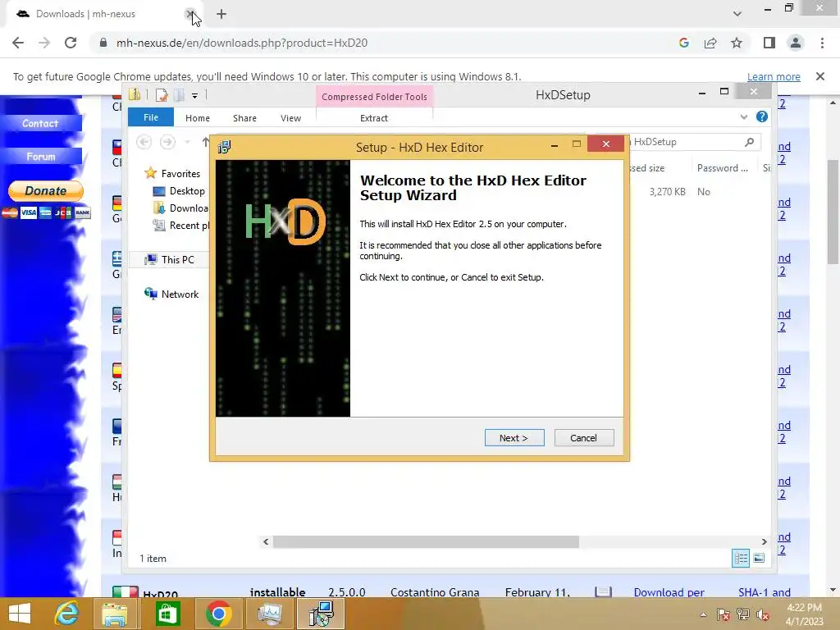
Task: Expand the explorer ribbon with chevron
Action: click(743, 116)
